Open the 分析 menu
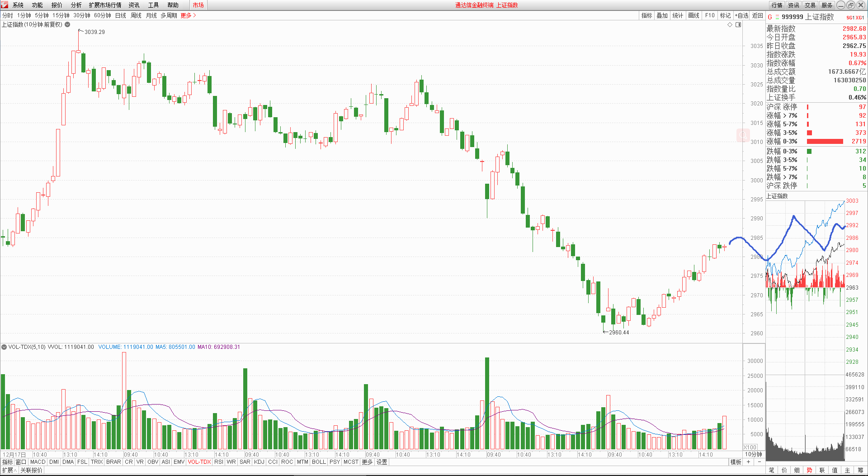The image size is (868, 476). (76, 5)
